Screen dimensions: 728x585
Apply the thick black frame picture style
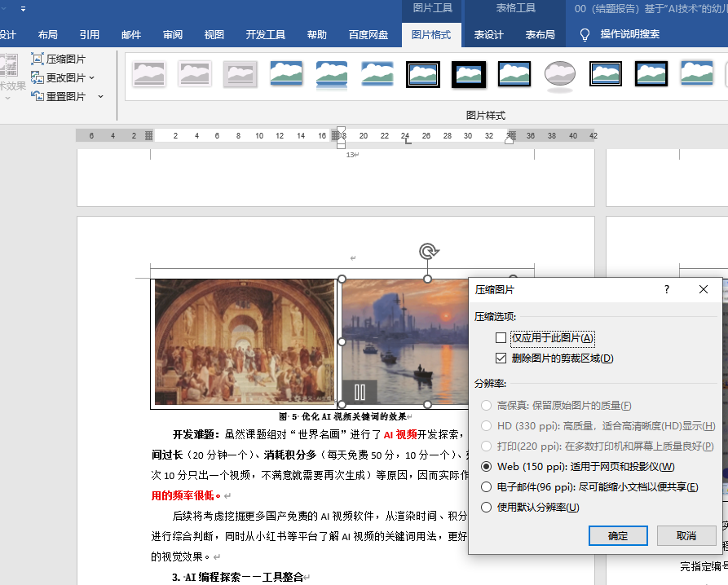point(469,74)
